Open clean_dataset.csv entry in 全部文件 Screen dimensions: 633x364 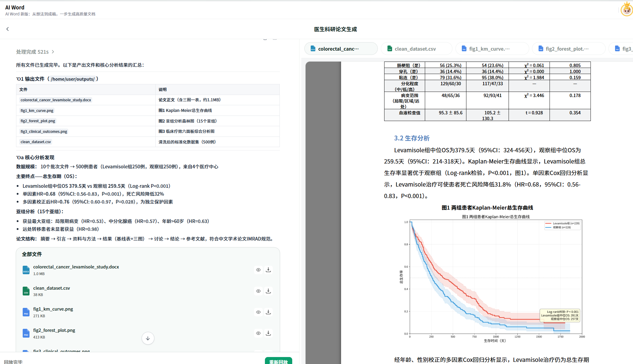(x=52, y=288)
